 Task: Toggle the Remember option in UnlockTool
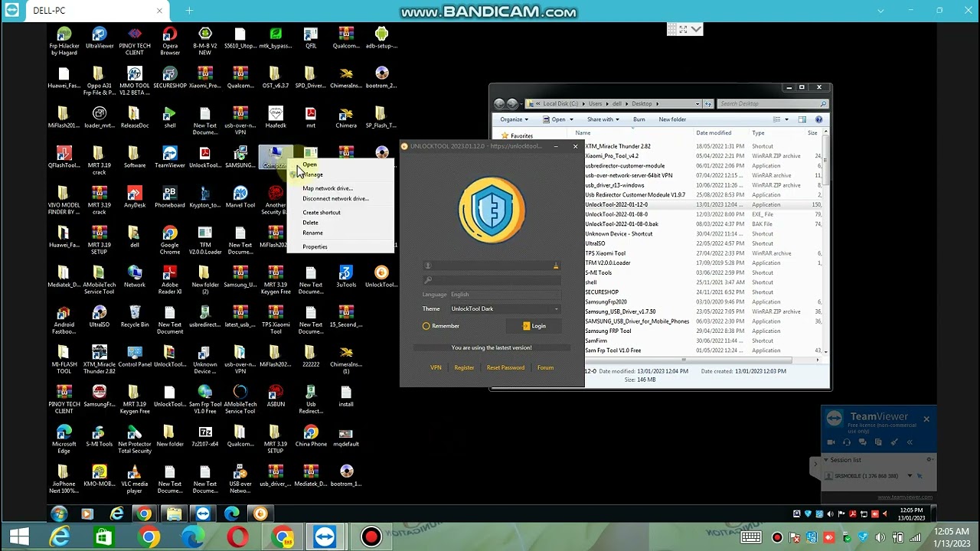[x=441, y=326]
